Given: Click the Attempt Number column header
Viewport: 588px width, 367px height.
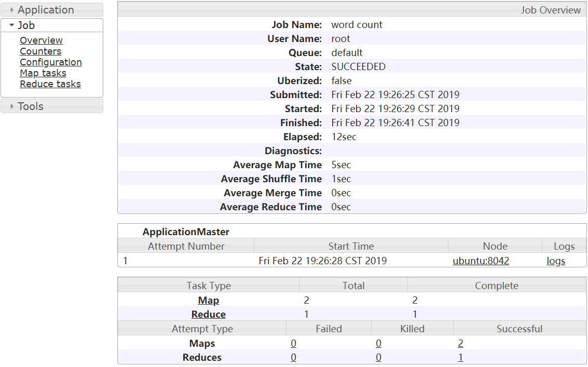Looking at the screenshot, I should (x=186, y=246).
